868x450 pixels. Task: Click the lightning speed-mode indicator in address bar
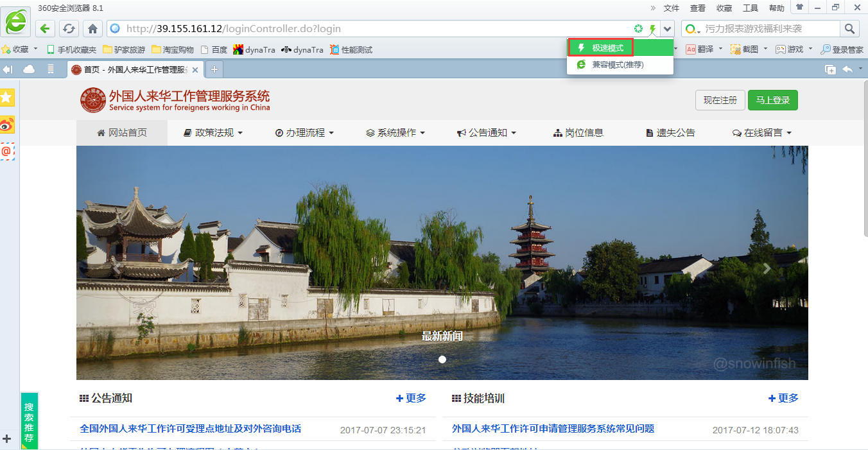[x=653, y=28]
